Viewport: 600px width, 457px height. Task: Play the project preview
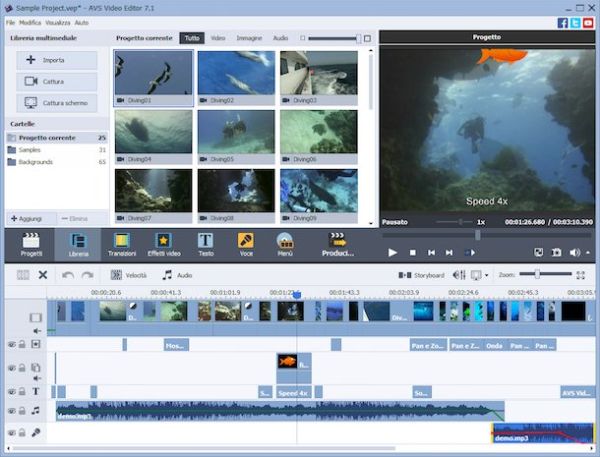tap(392, 253)
